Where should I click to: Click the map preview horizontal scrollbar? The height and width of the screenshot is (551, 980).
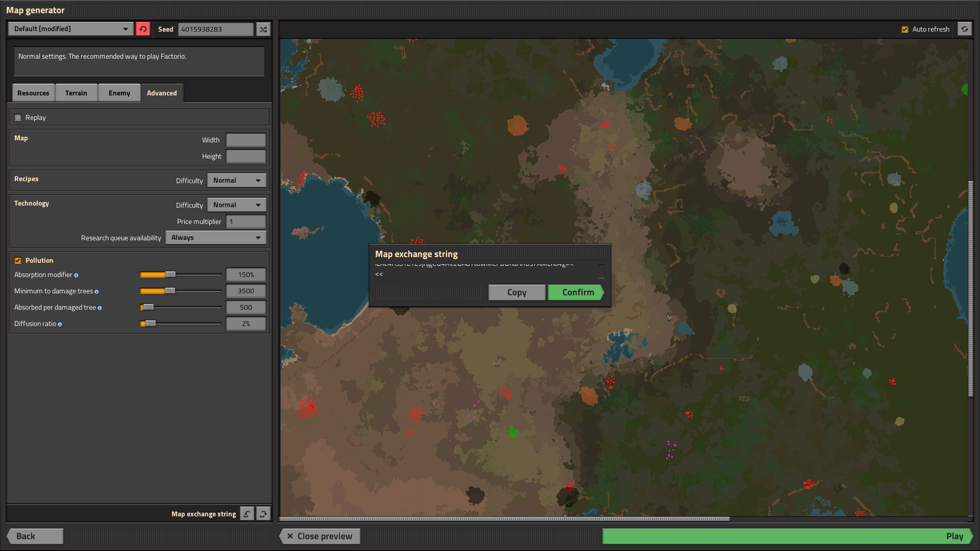[x=505, y=519]
